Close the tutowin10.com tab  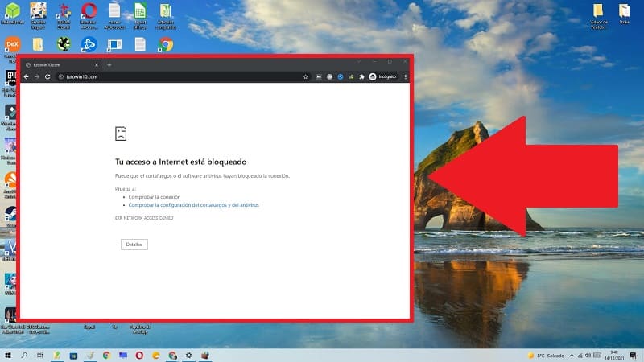97,65
